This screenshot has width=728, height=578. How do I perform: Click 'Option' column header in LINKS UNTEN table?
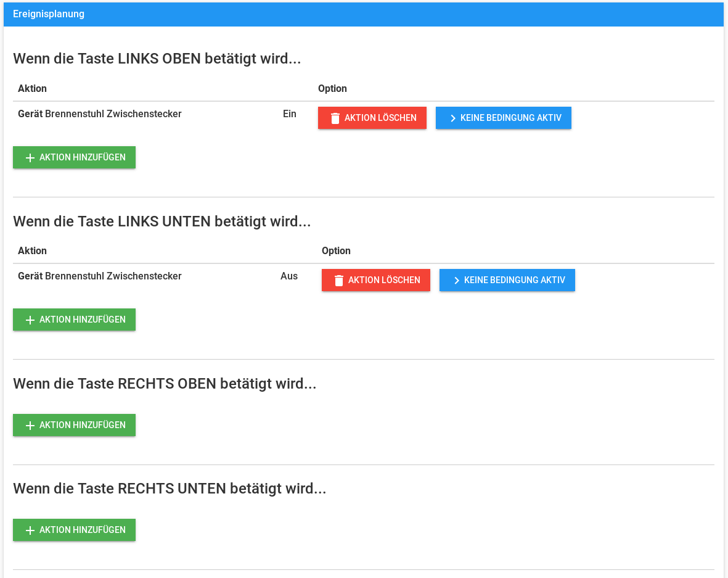[x=336, y=251]
